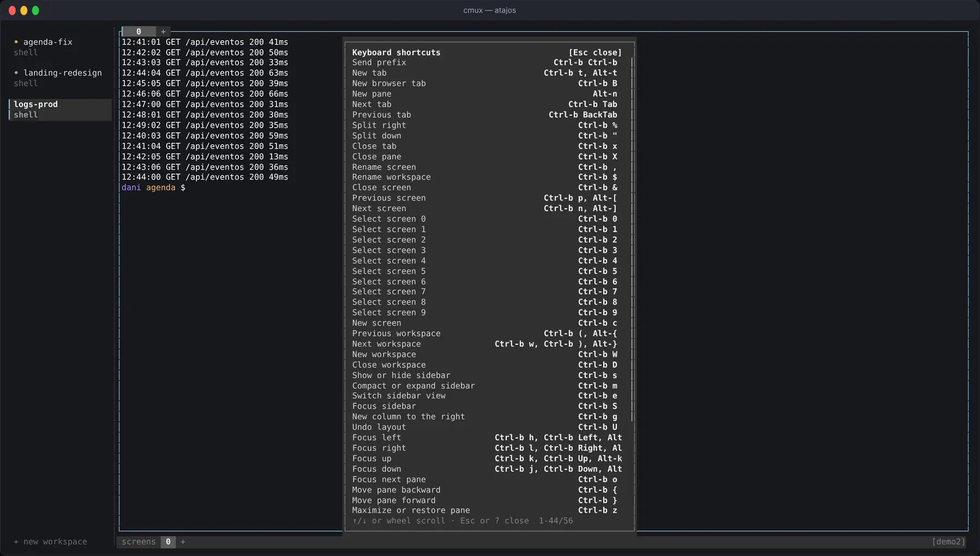Click the 'Maximize or restore pane' row
This screenshot has width=980, height=556.
click(x=485, y=510)
